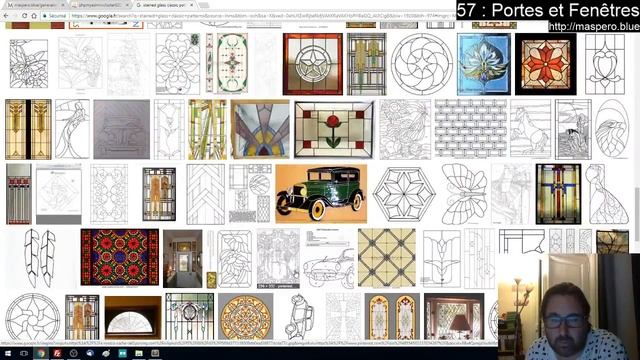Select the butterfly outline pattern image
This screenshot has width=640, height=360.
point(464,194)
